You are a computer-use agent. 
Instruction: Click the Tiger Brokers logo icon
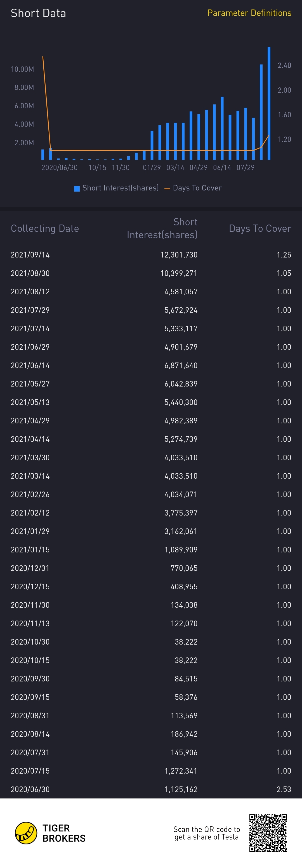click(26, 833)
